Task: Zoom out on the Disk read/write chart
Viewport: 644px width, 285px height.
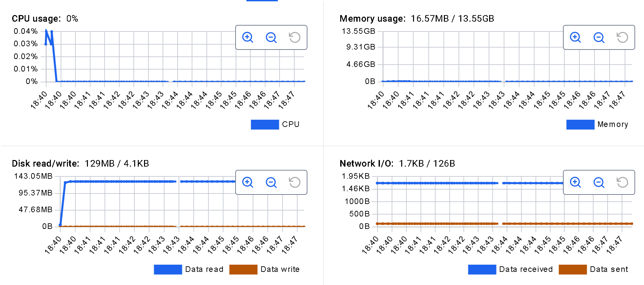Action: pyautogui.click(x=271, y=182)
